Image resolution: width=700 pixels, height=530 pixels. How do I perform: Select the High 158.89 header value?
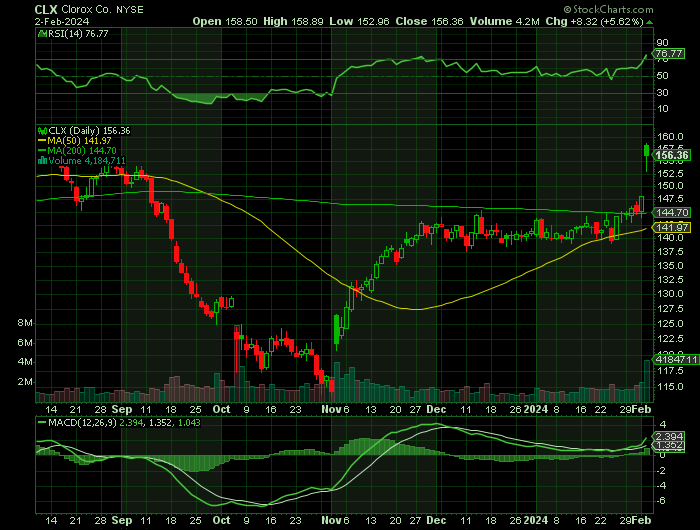(x=293, y=21)
